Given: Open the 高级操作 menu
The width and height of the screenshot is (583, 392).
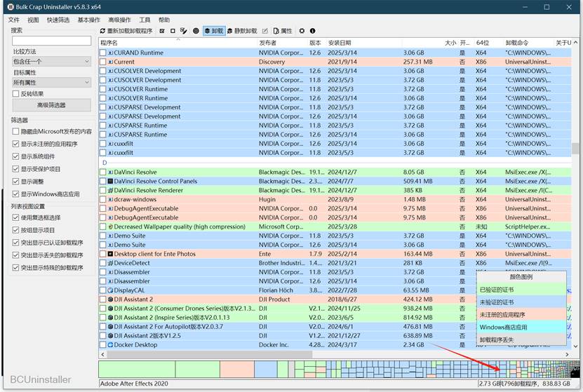Looking at the screenshot, I should pos(119,20).
